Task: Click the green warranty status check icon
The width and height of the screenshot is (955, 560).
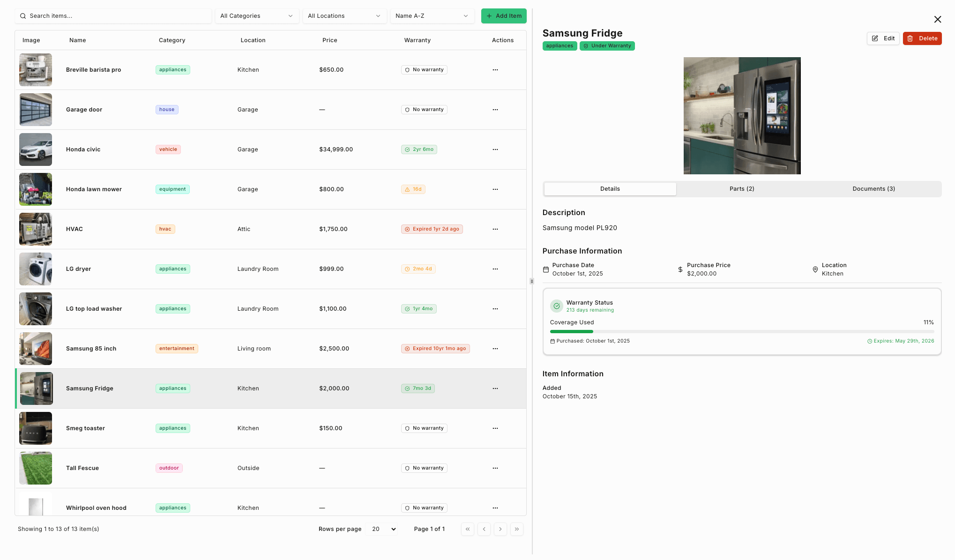Action: pos(556,306)
